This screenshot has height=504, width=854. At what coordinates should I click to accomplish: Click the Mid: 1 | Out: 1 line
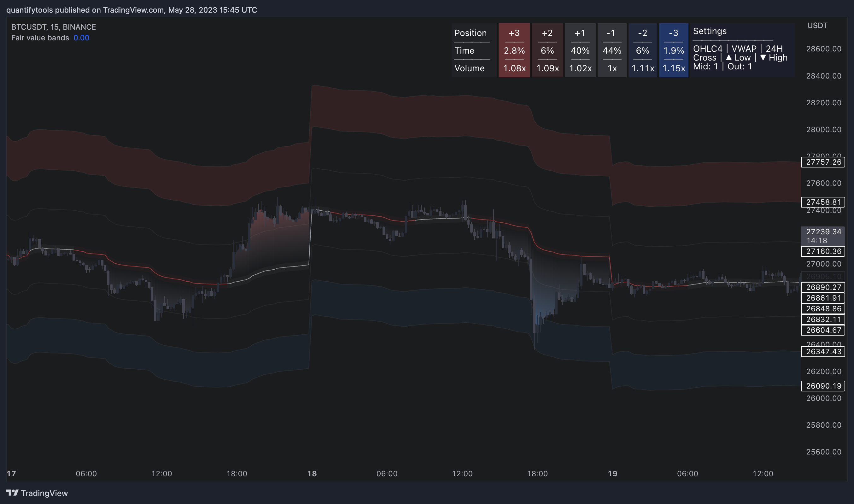click(722, 66)
